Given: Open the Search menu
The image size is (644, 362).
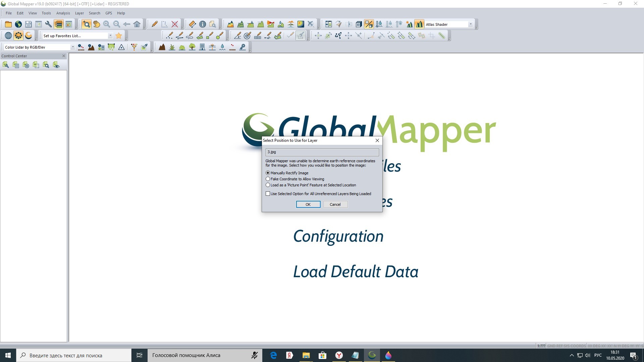Looking at the screenshot, I should (x=95, y=13).
